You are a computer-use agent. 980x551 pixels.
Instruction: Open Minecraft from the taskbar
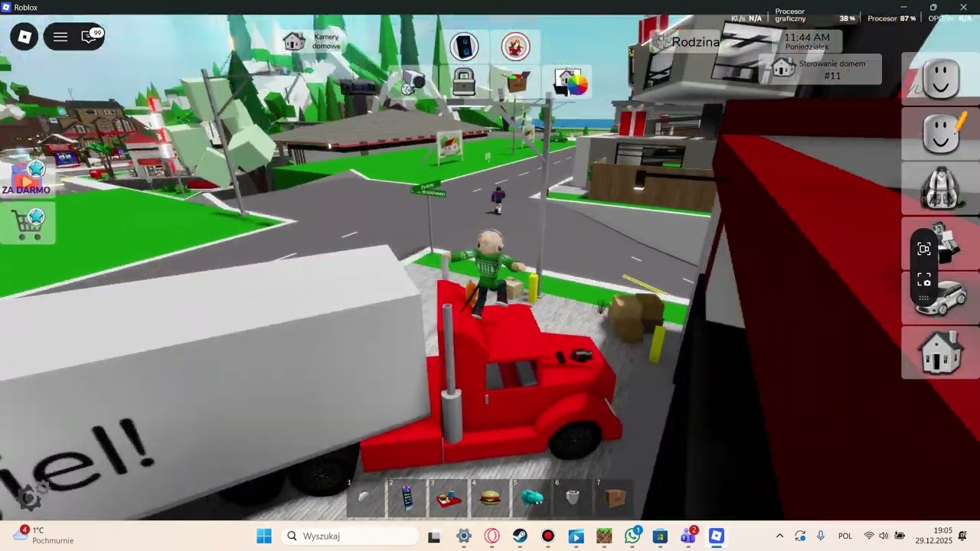605,536
